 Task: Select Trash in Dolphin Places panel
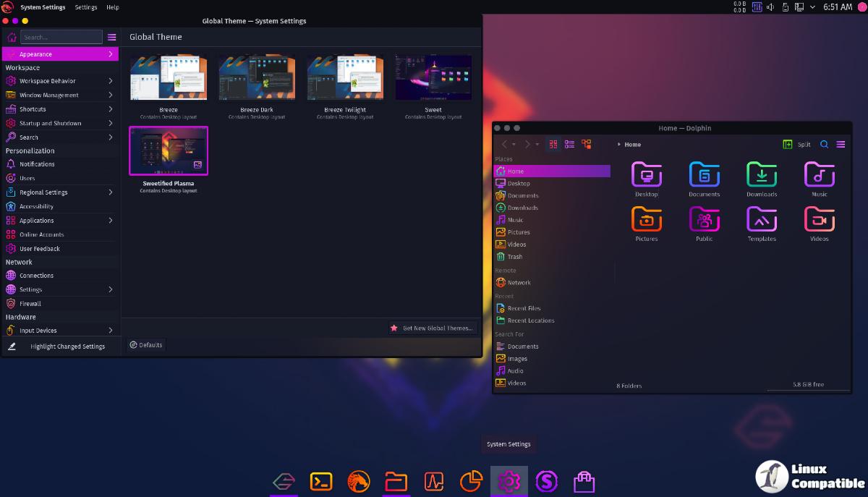(514, 257)
